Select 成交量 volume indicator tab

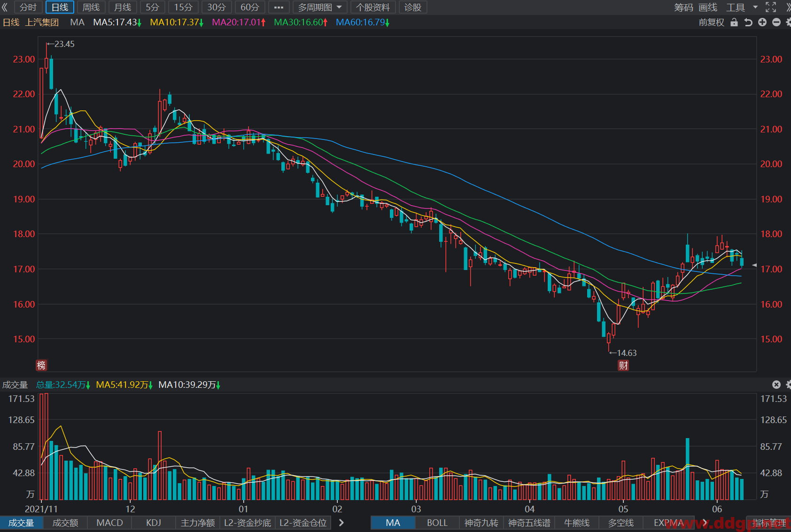(21, 523)
